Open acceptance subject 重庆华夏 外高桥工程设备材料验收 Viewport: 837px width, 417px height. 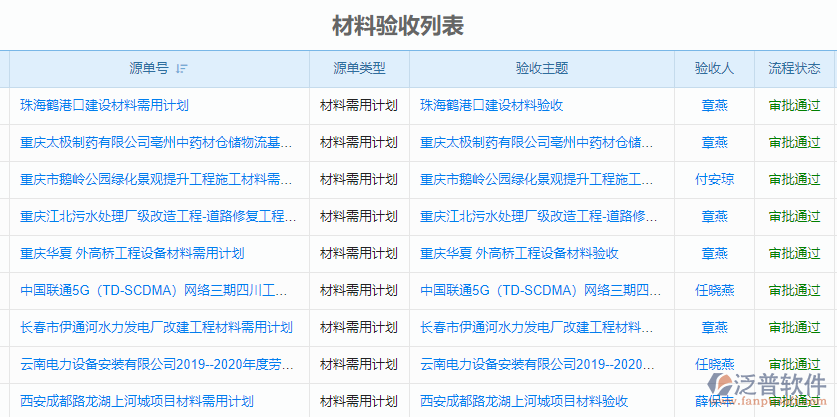pos(519,253)
